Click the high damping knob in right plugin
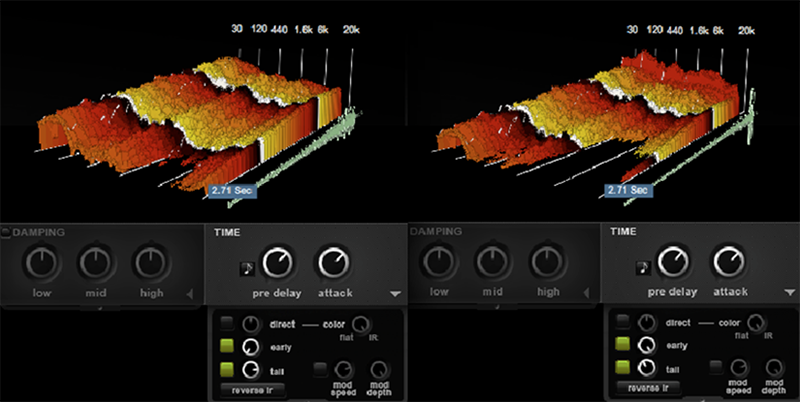The image size is (800, 402). pos(547,263)
